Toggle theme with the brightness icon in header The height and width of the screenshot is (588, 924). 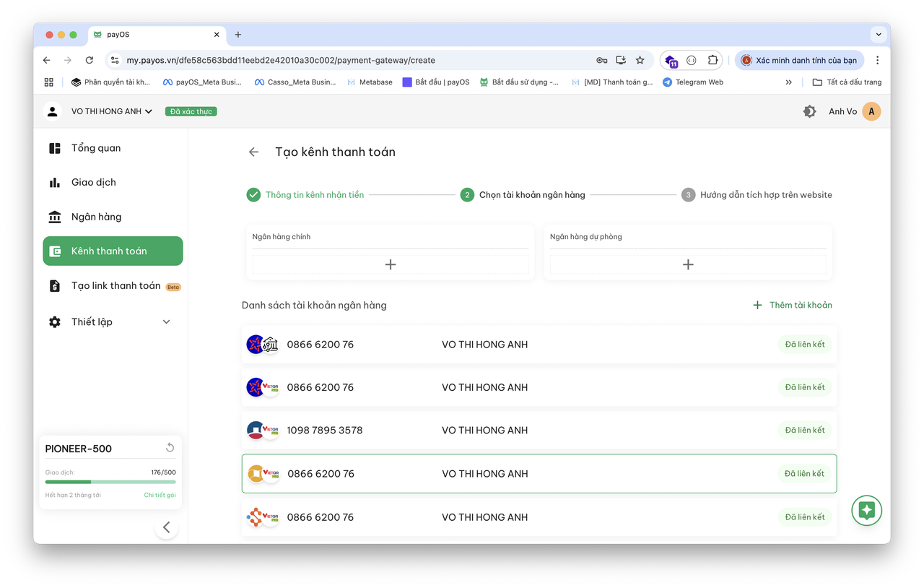[810, 111]
